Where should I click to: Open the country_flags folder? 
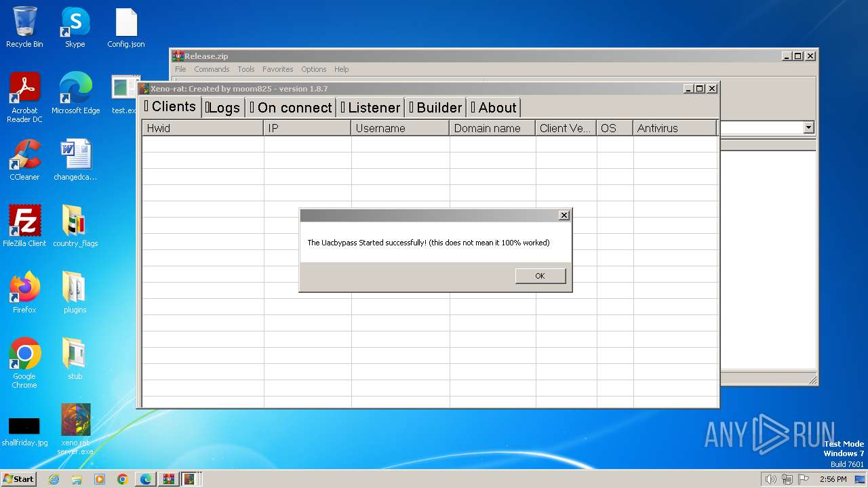pyautogui.click(x=75, y=227)
